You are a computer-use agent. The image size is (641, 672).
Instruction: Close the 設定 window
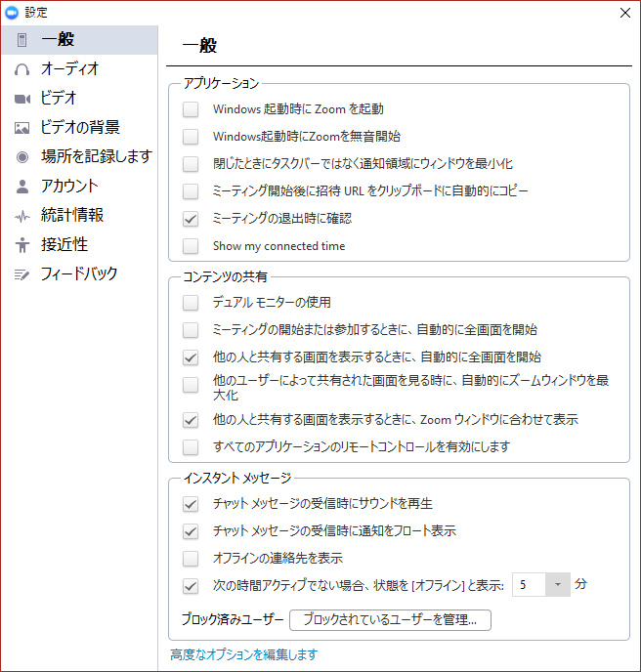[624, 12]
